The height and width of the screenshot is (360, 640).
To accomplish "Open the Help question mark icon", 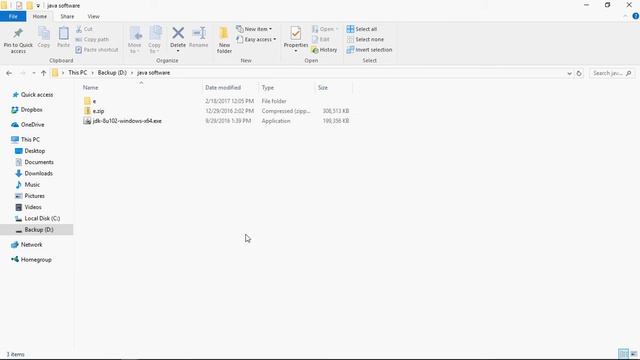I will pyautogui.click(x=636, y=16).
